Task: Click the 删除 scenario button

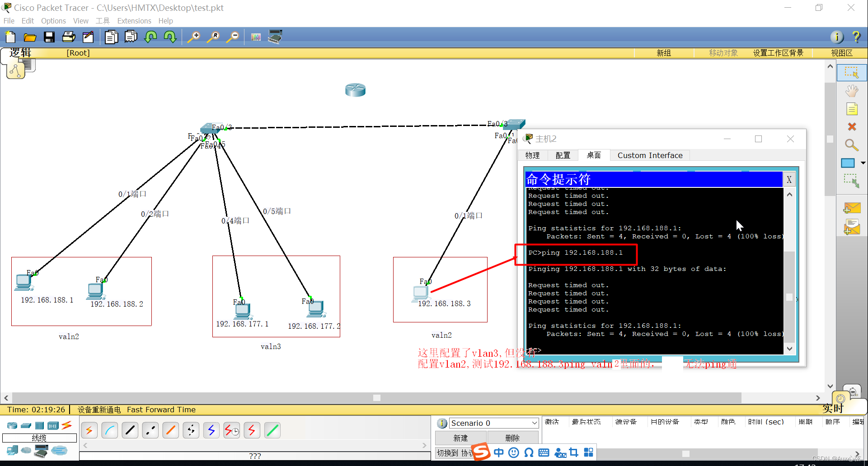Action: pos(512,438)
